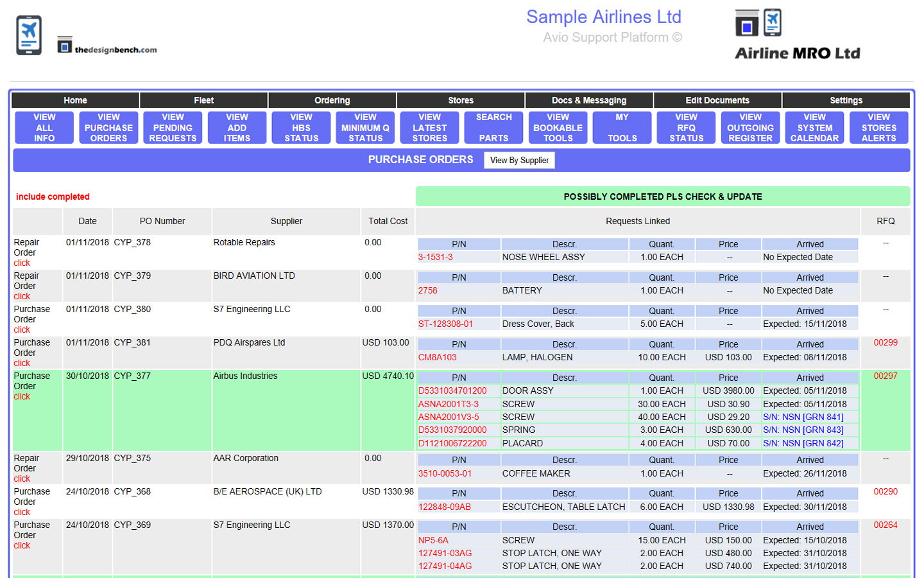Open the Fleet menu
The height and width of the screenshot is (578, 924).
pyautogui.click(x=204, y=100)
